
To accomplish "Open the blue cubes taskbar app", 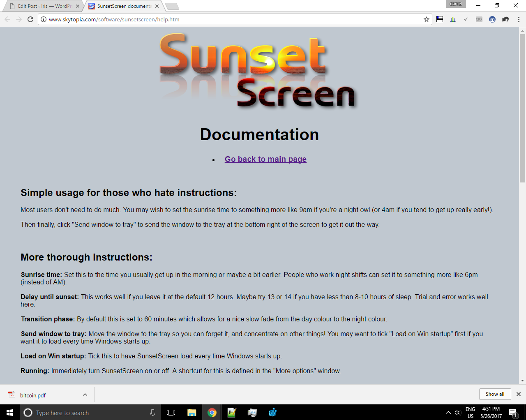I will tap(272, 413).
